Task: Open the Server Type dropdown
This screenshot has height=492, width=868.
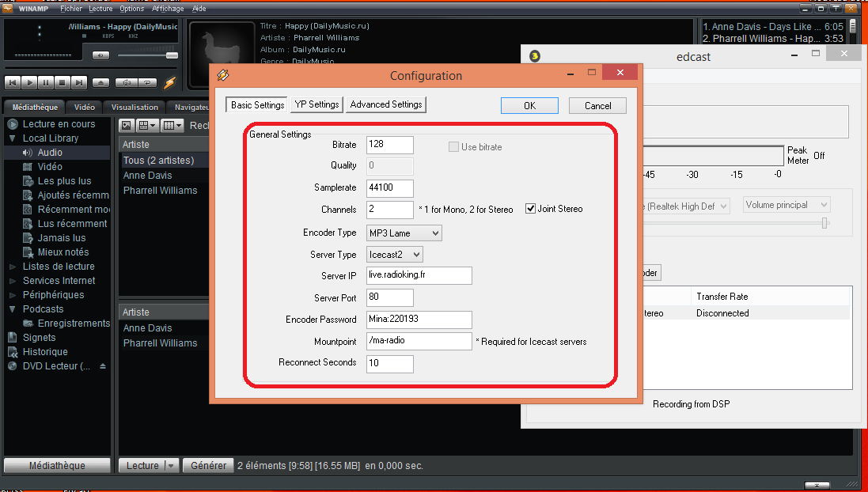Action: (x=395, y=255)
